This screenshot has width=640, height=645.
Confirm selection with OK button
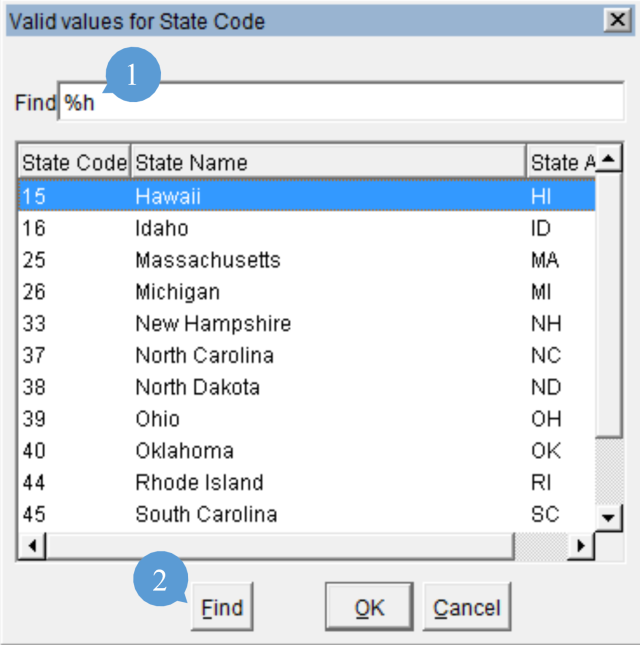pyautogui.click(x=369, y=607)
